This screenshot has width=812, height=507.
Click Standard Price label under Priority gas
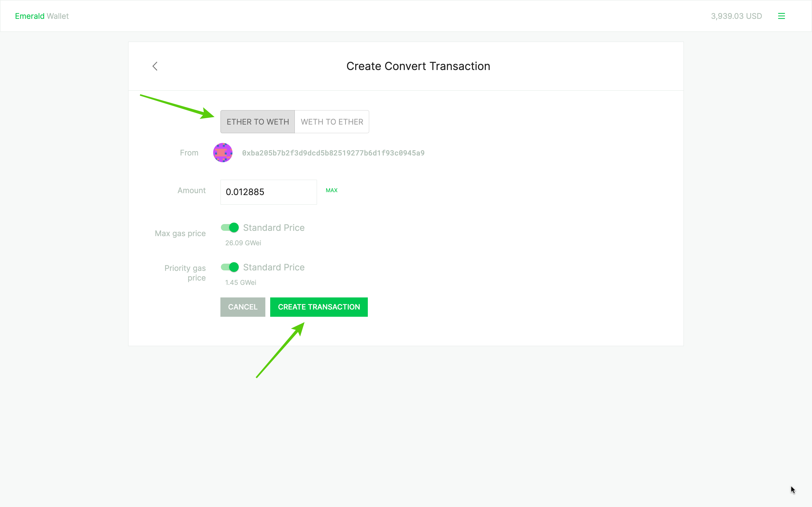pyautogui.click(x=274, y=267)
